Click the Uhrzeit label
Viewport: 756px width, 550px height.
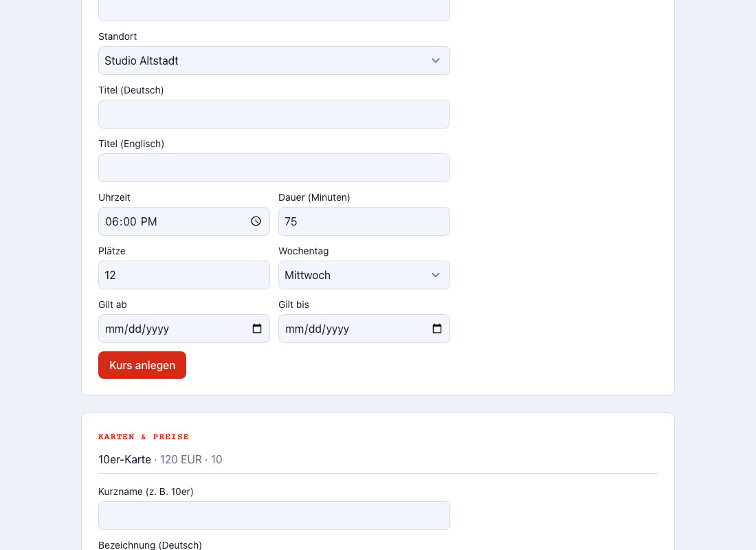coord(114,197)
